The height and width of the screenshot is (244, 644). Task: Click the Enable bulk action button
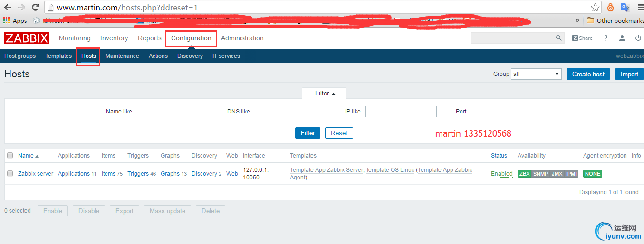(x=53, y=211)
